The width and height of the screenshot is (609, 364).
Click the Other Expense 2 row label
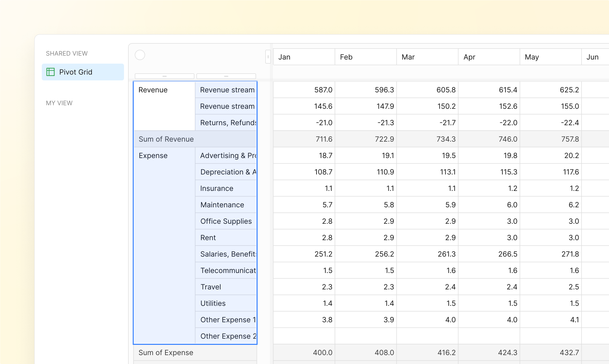(226, 336)
